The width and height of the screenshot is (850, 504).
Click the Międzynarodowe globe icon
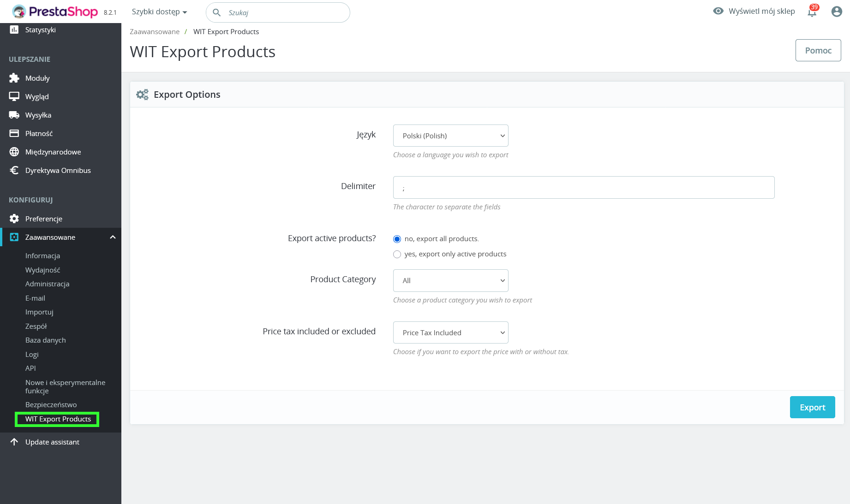(14, 152)
